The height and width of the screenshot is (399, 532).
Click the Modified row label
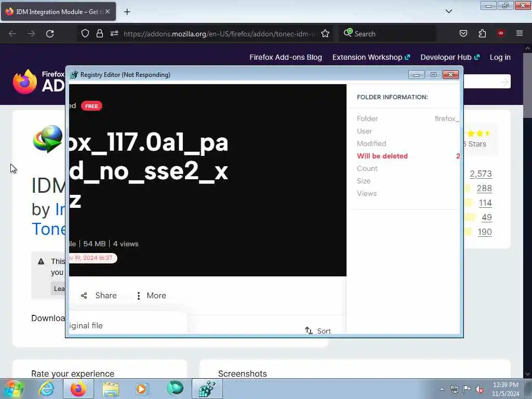[371, 143]
